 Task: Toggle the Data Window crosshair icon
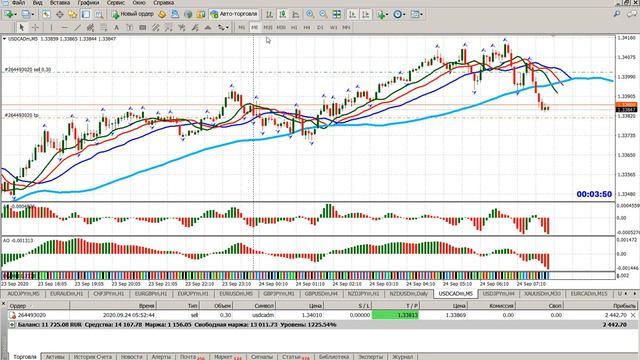[x=60, y=14]
